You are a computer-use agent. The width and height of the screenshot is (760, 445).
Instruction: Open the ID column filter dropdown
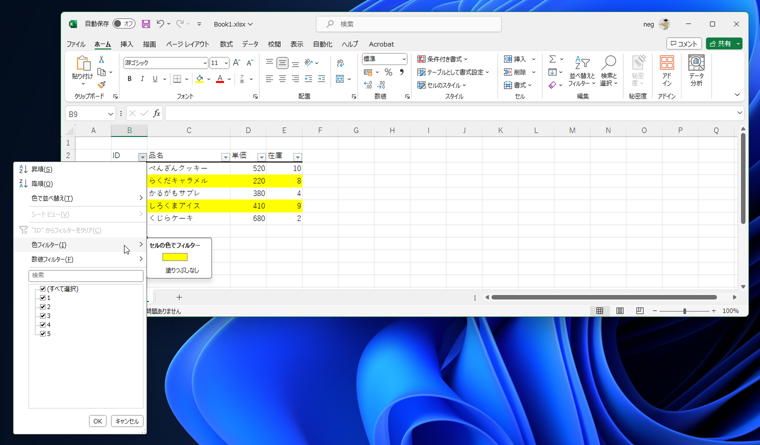[142, 157]
